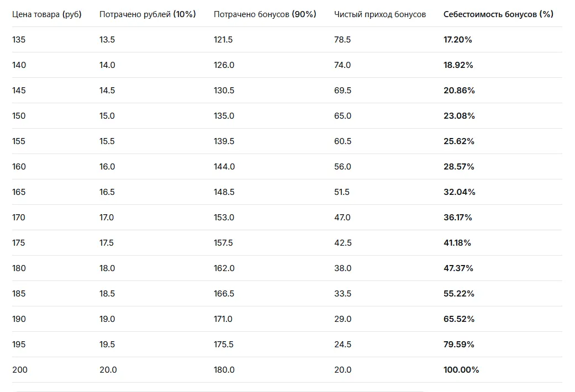Click the 'Цена товара (руб)' column header
The width and height of the screenshot is (575, 392).
tap(46, 14)
